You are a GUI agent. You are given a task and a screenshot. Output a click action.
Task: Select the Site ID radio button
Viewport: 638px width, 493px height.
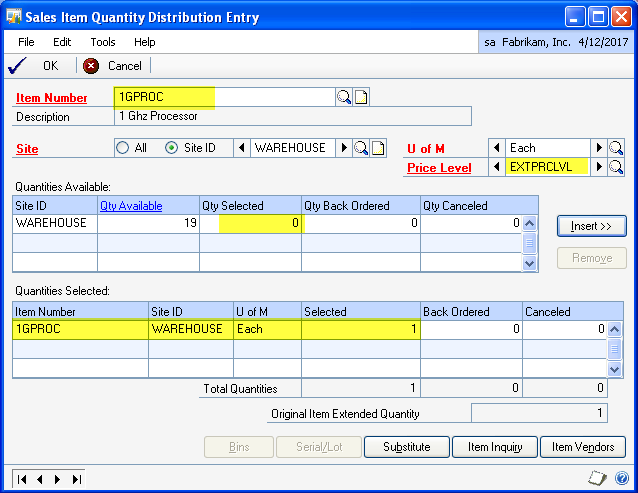click(x=172, y=148)
